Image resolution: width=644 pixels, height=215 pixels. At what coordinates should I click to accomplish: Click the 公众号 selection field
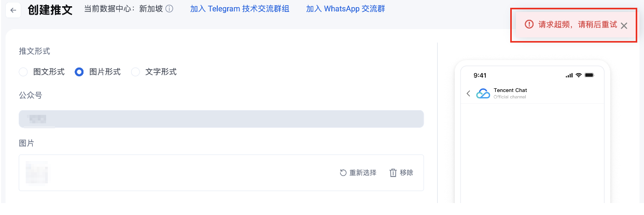(221, 119)
